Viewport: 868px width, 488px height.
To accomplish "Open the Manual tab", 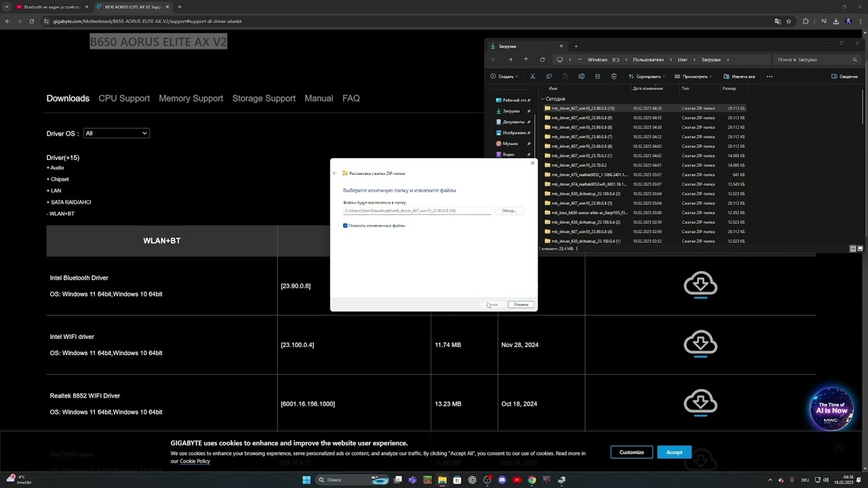I will [319, 98].
